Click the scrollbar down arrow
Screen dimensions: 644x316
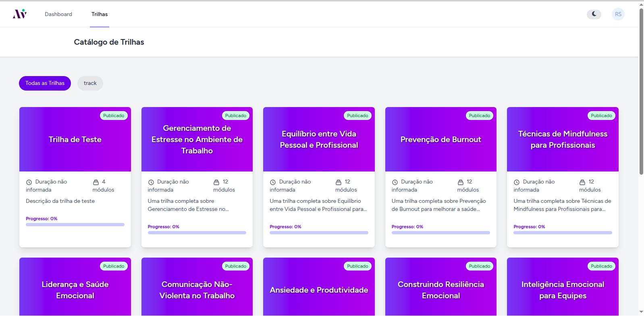[641, 312]
